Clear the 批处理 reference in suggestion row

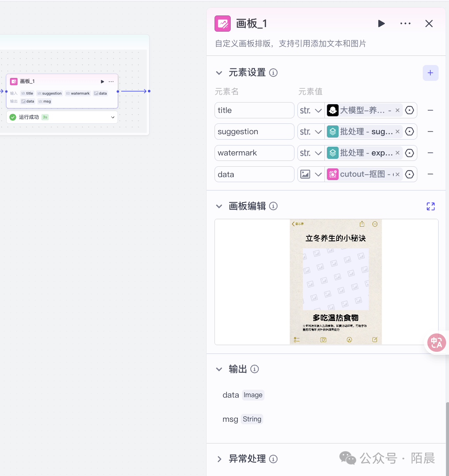click(x=397, y=132)
